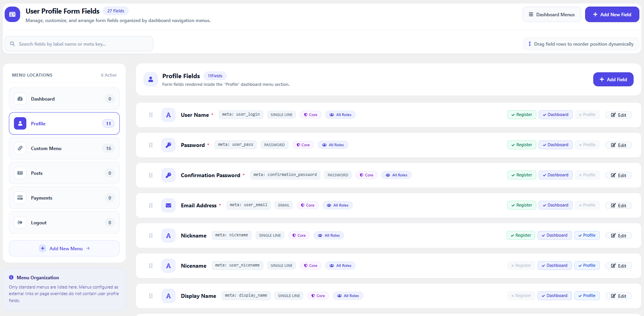Click the text type icon for Nicename field
Viewport: 644px width, 316px height.
tap(168, 266)
